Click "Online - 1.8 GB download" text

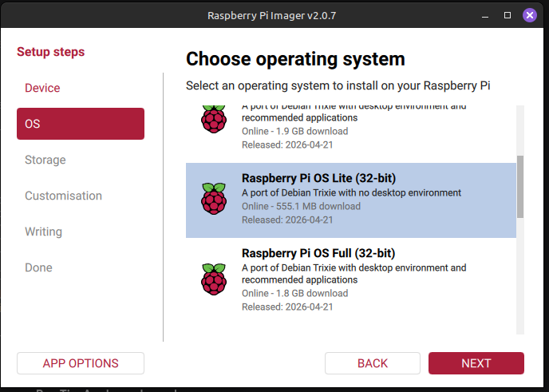click(294, 293)
